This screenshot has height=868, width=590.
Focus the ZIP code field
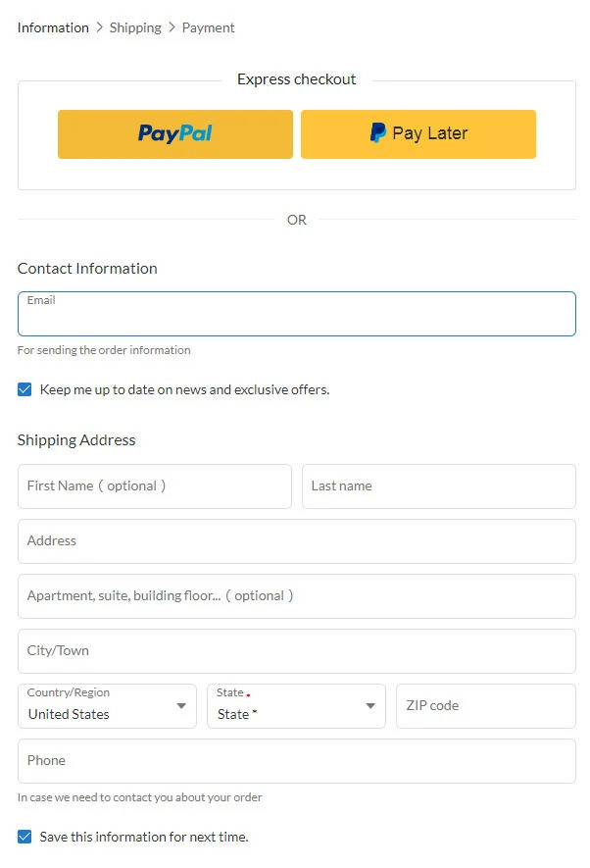485,706
